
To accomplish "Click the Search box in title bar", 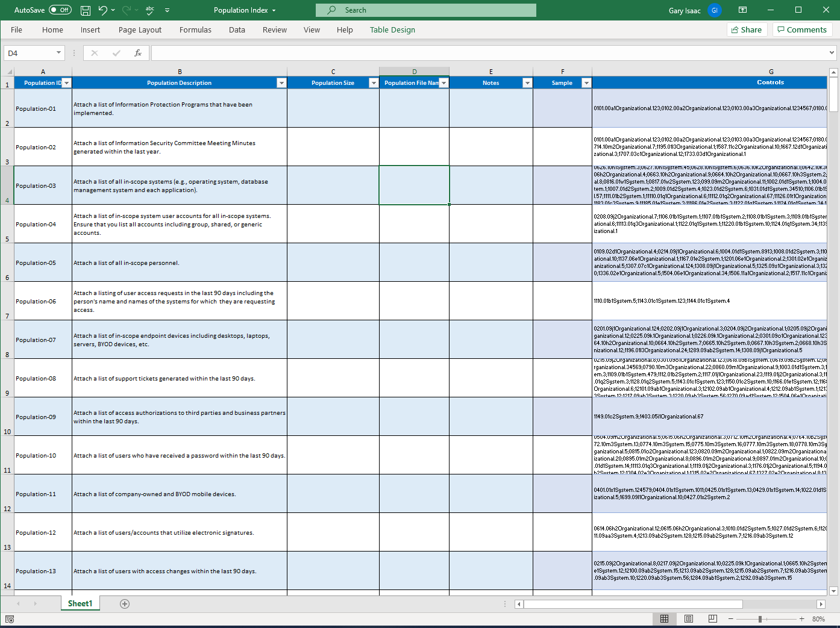I will tap(426, 10).
